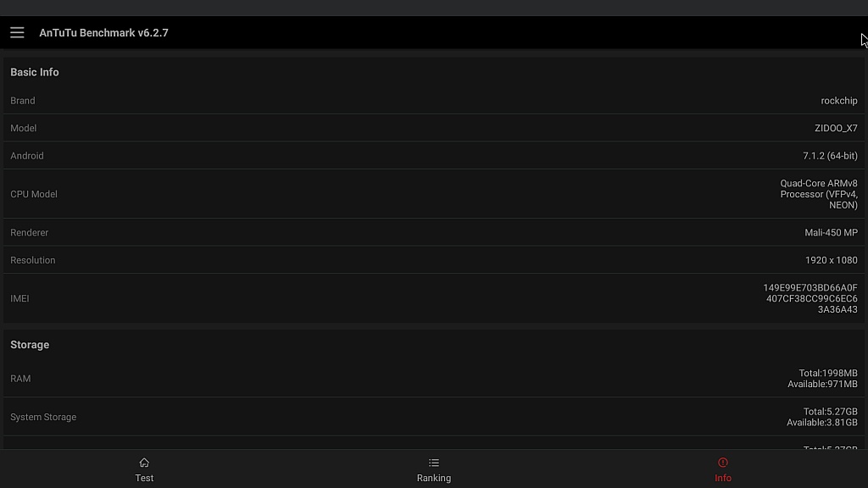Switch to the Ranking tab
Image resolution: width=868 pixels, height=488 pixels.
click(x=434, y=469)
